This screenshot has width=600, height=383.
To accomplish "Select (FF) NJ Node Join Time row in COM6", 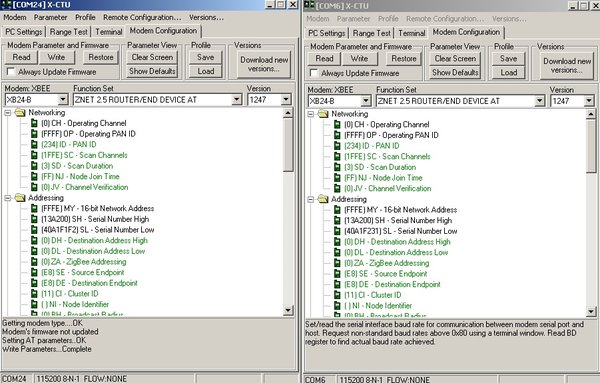I will 383,178.
